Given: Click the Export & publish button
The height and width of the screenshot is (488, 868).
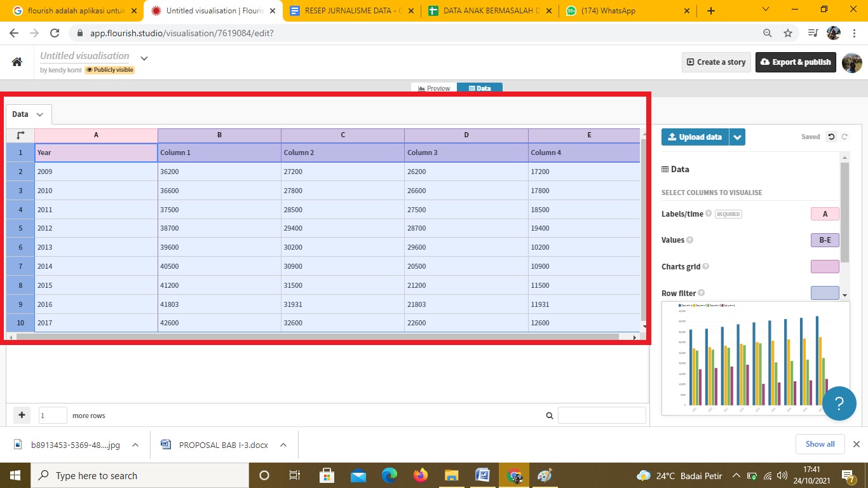Looking at the screenshot, I should 796,62.
